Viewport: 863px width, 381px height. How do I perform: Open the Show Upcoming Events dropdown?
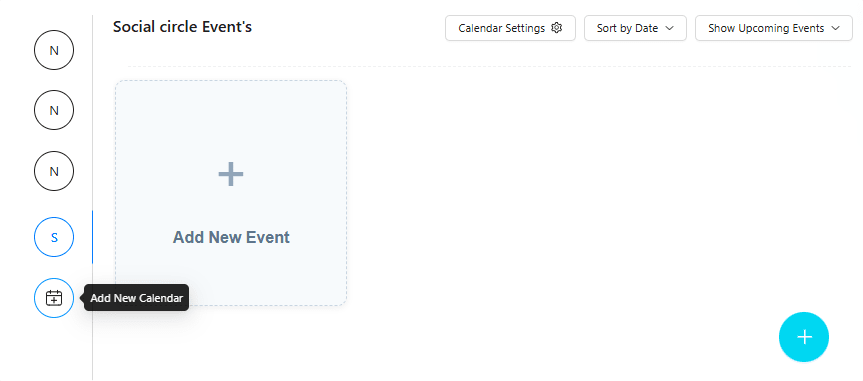pyautogui.click(x=774, y=28)
